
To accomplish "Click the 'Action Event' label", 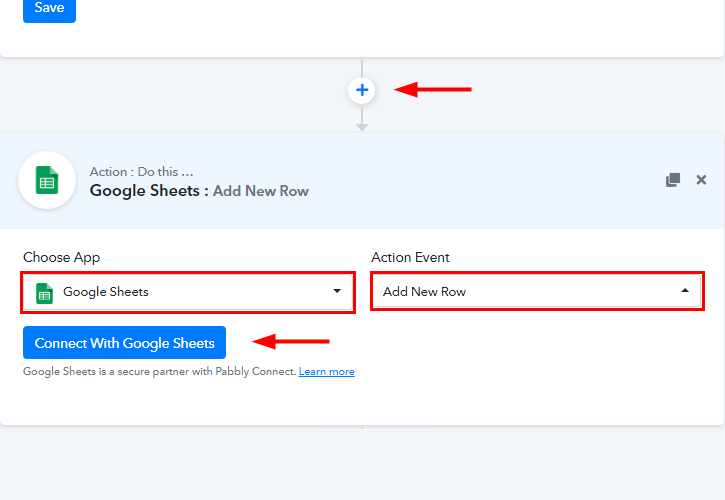I will pos(410,257).
